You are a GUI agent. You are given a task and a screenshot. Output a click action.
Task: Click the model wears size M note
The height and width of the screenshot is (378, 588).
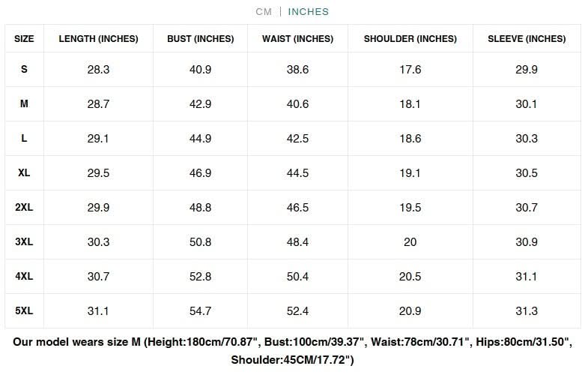(x=292, y=351)
